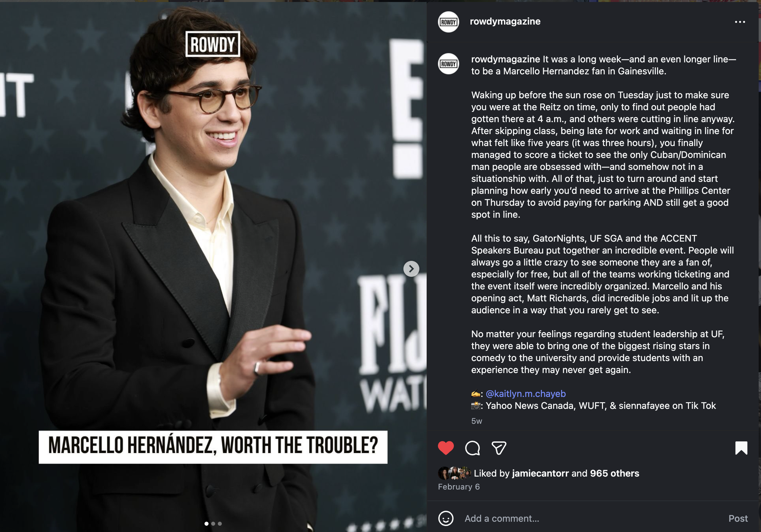View the 965 others who liked
The height and width of the screenshot is (532, 761).
pos(614,473)
